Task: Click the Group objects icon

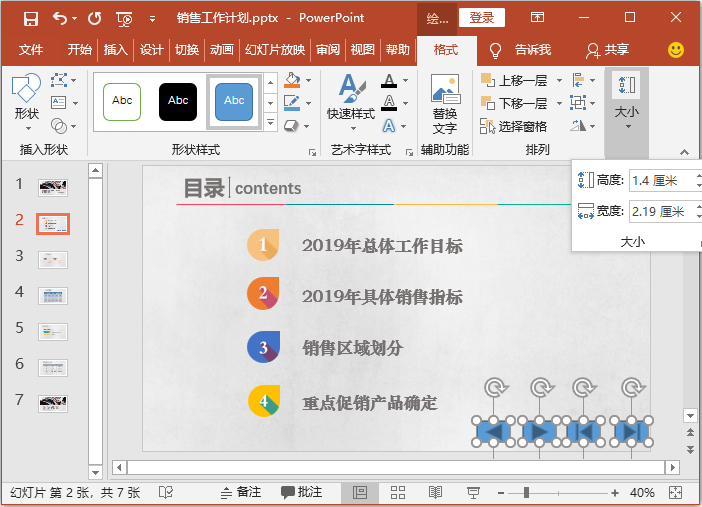Action: (578, 103)
